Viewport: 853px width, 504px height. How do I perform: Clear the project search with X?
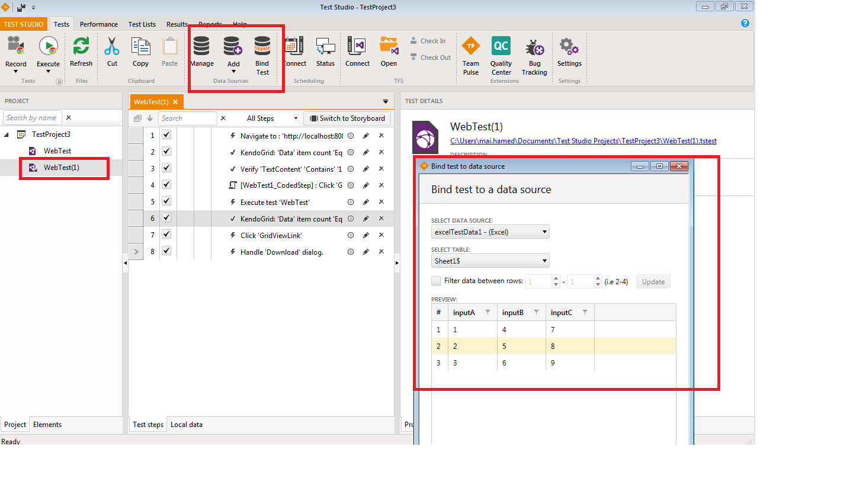tap(69, 118)
